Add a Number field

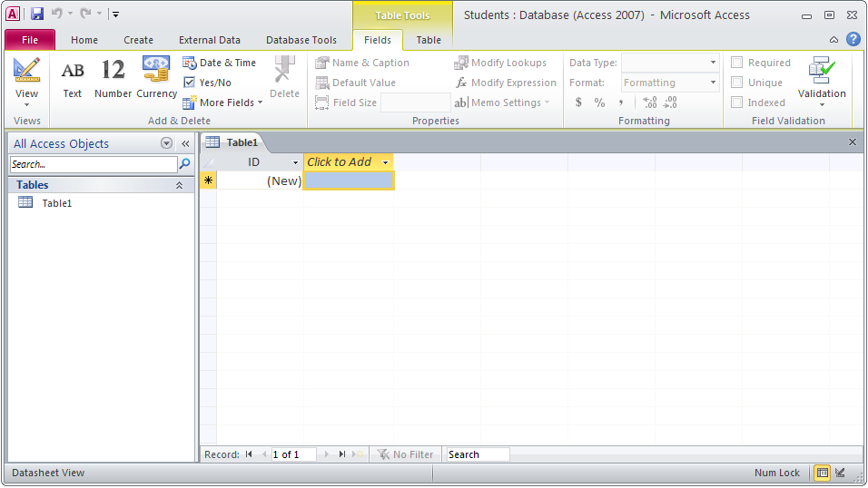(x=113, y=79)
